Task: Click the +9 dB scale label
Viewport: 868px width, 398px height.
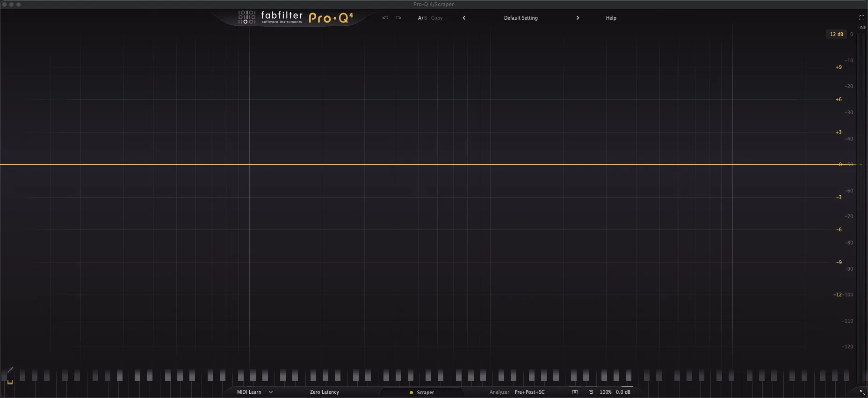Action: tap(839, 67)
